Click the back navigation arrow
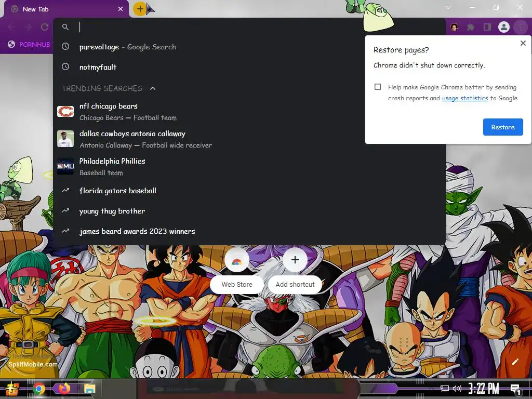The width and height of the screenshot is (532, 399). click(11, 27)
